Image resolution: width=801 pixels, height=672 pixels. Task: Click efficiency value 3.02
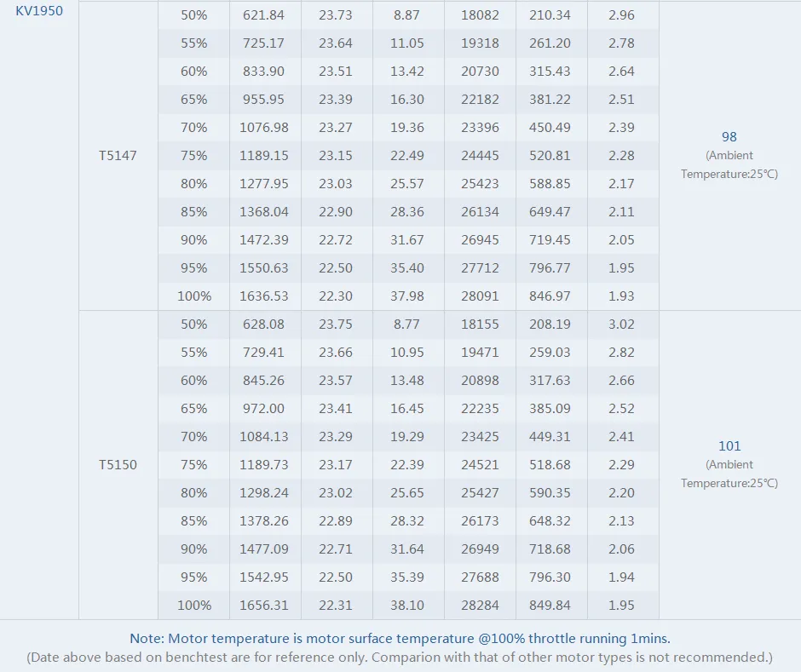621,325
